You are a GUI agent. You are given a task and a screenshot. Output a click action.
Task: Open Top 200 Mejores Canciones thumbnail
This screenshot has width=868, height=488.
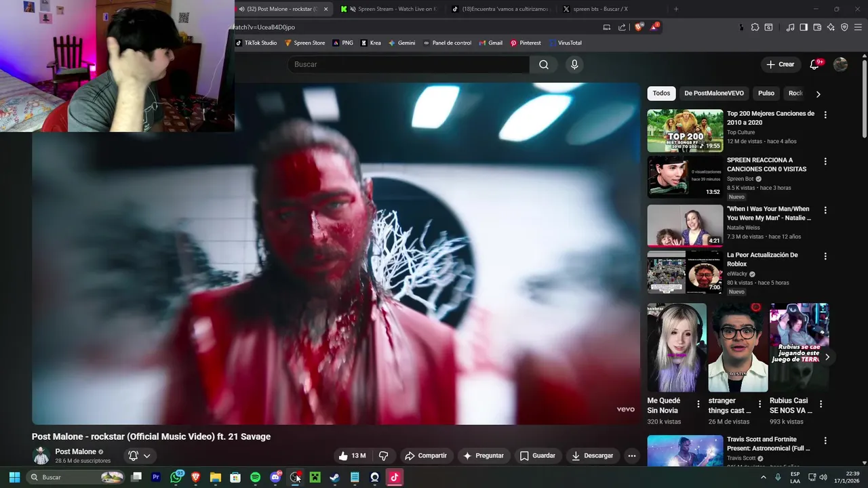pos(685,131)
